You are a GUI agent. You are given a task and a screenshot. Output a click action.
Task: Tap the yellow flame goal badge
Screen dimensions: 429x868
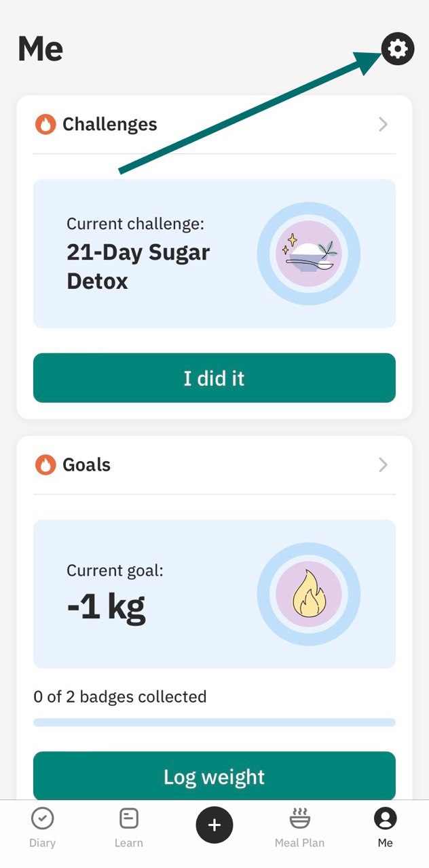click(309, 594)
